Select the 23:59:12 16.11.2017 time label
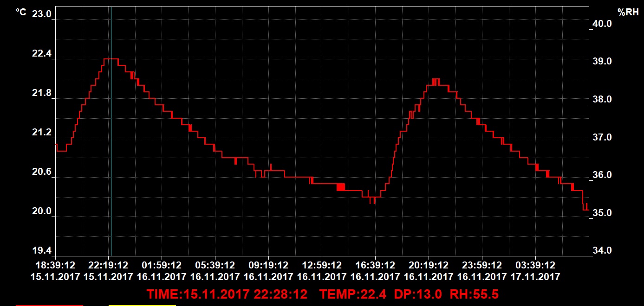Screen dimensions: 644x306 (x=482, y=271)
